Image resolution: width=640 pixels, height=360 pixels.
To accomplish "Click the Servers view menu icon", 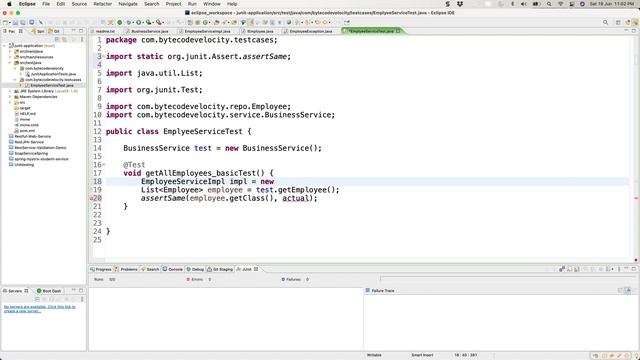I will (82, 299).
